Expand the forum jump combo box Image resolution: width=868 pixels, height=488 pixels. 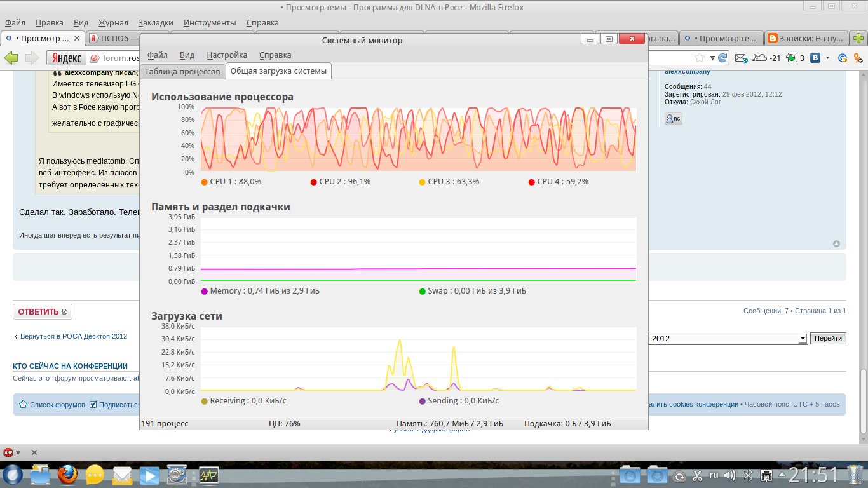(803, 339)
